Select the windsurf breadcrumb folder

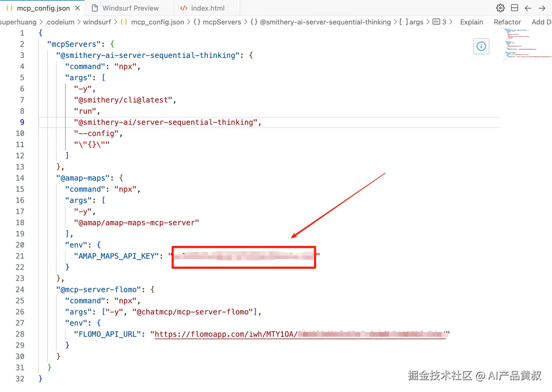coord(97,22)
